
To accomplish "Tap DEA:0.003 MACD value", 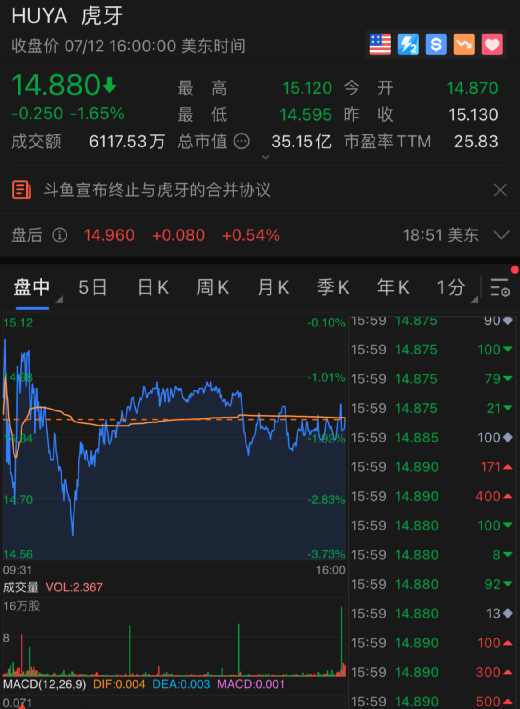I will click(x=181, y=684).
